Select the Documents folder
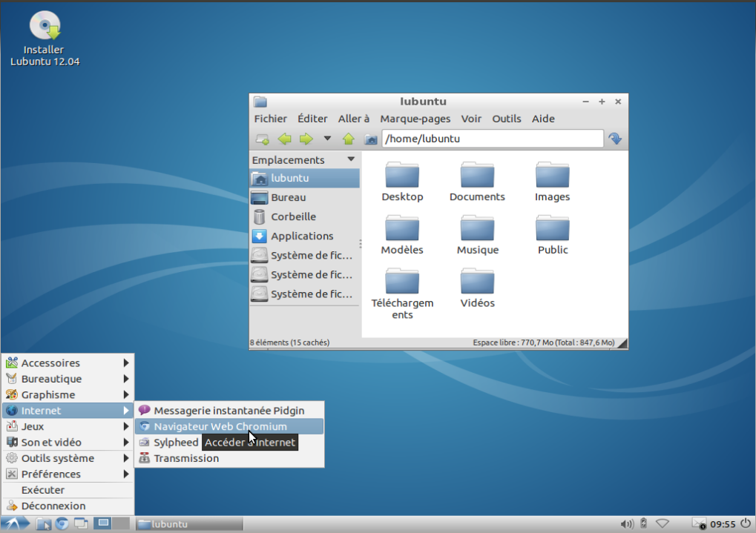Screen dimensions: 756x533 tap(477, 182)
